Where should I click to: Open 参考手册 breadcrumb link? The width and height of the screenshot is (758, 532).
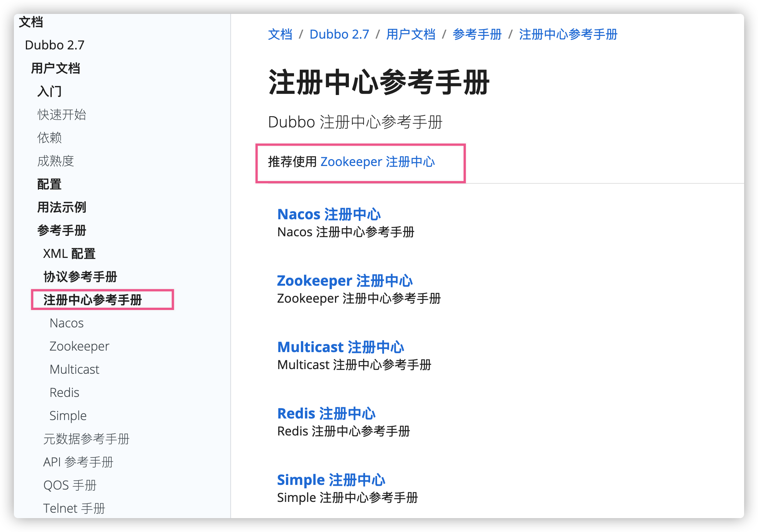tap(477, 34)
